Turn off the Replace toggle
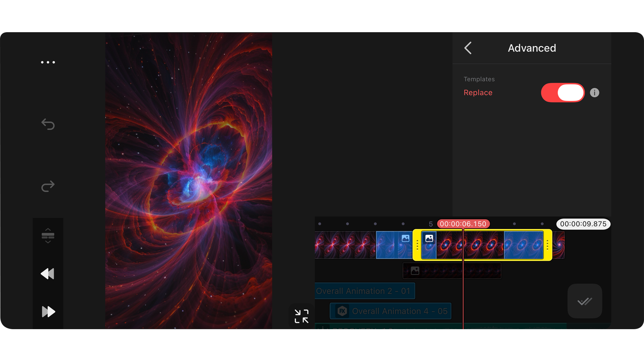Viewport: 644px width, 362px height. point(563,93)
